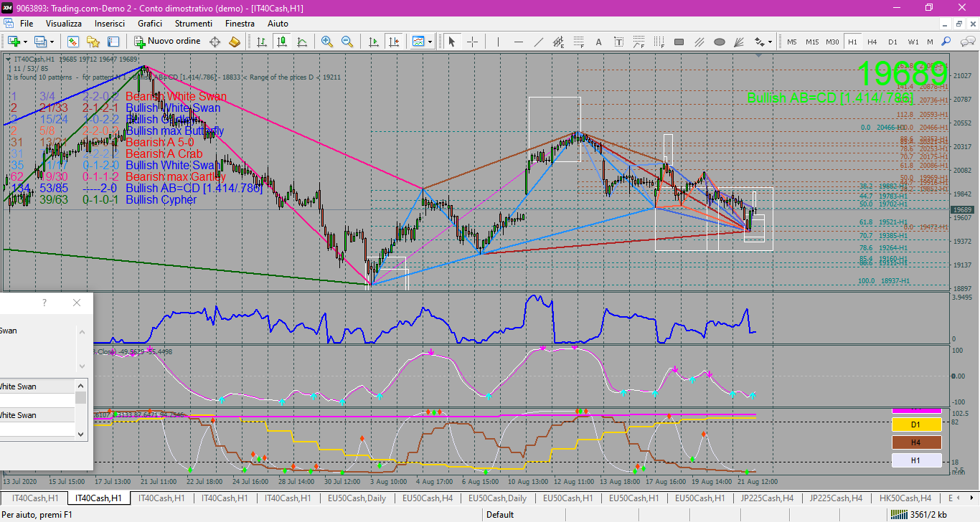Zoom in on the chart
980x522 pixels.
[327, 42]
